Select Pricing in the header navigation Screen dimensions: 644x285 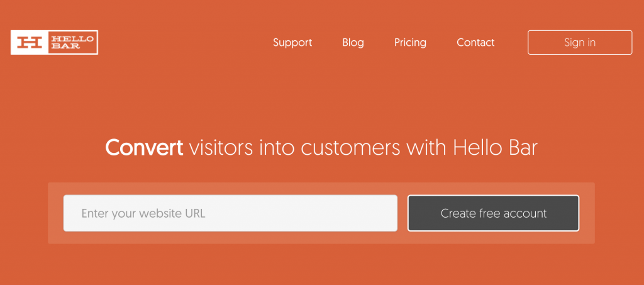(x=410, y=43)
